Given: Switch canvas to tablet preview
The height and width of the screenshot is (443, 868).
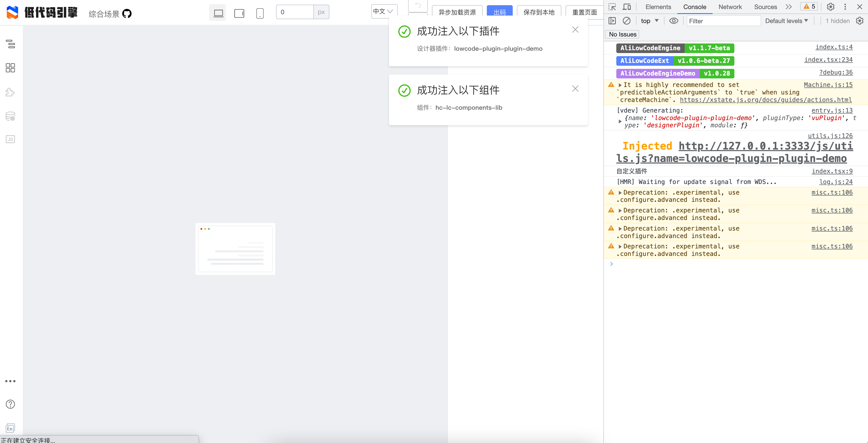Looking at the screenshot, I should coord(239,13).
